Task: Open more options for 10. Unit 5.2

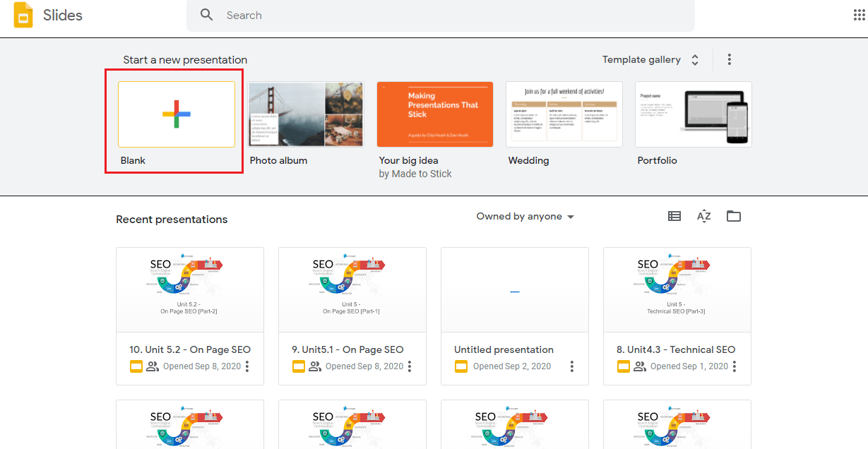Action: tap(247, 366)
